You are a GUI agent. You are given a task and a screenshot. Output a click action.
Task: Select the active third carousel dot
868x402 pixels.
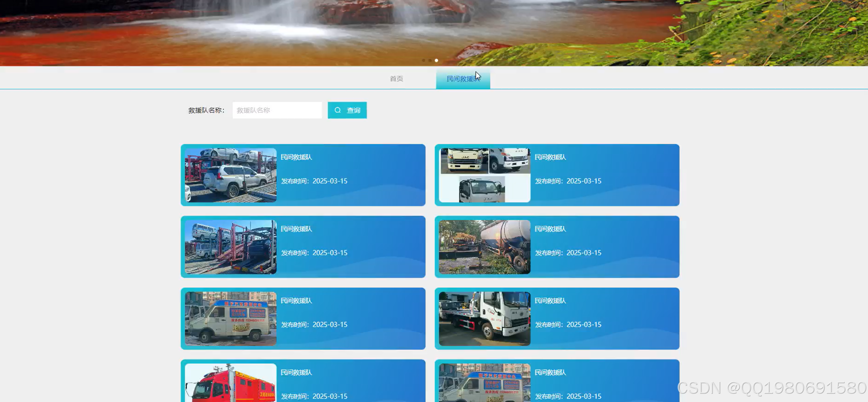click(x=436, y=60)
